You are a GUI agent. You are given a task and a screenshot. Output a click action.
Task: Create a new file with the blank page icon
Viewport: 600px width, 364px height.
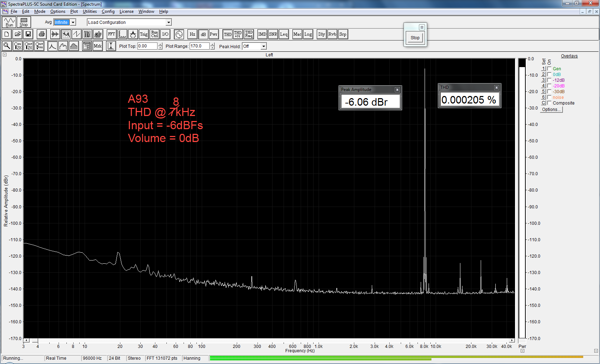click(7, 34)
